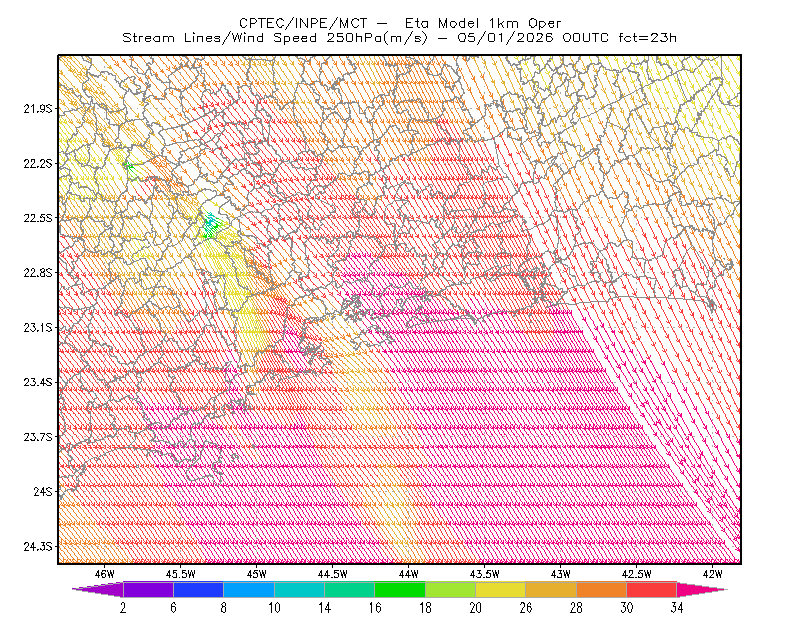The width and height of the screenshot is (800, 618).
Task: Click the legend value '2'
Action: [x=123, y=608]
